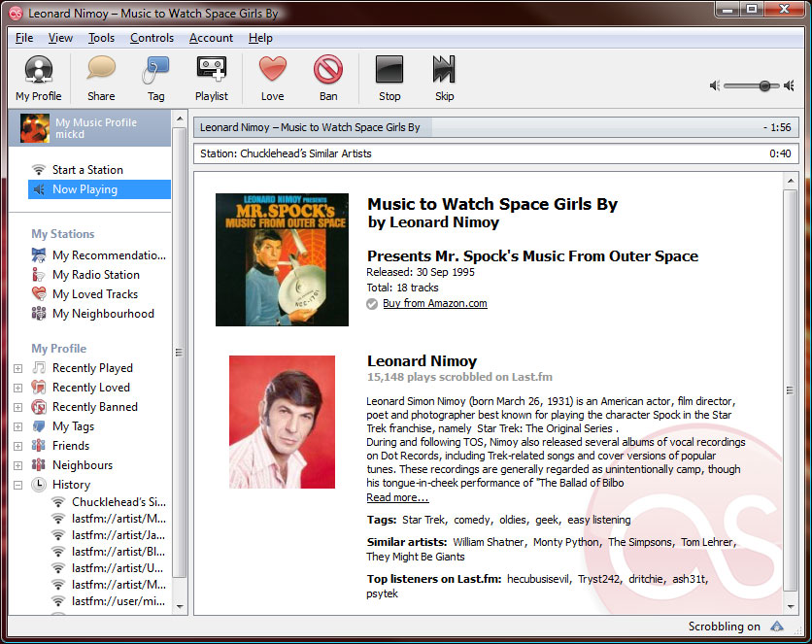
Task: Click the track progress bar
Action: tap(496, 127)
